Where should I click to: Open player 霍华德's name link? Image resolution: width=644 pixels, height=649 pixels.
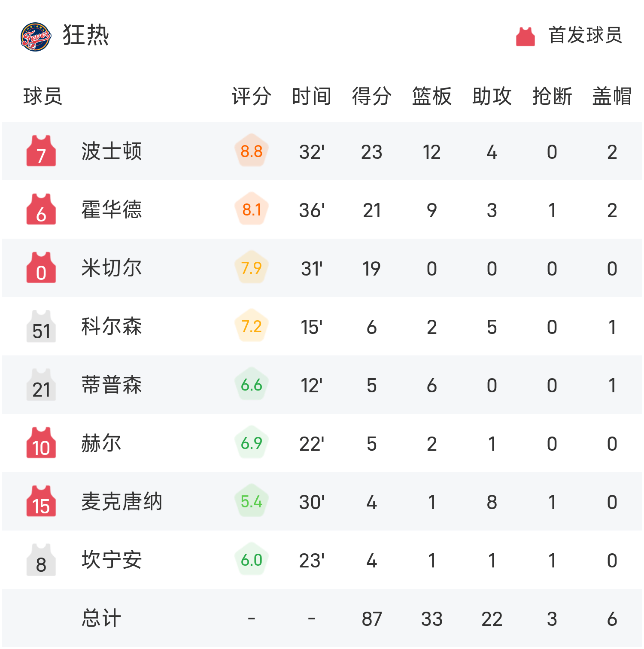112,209
